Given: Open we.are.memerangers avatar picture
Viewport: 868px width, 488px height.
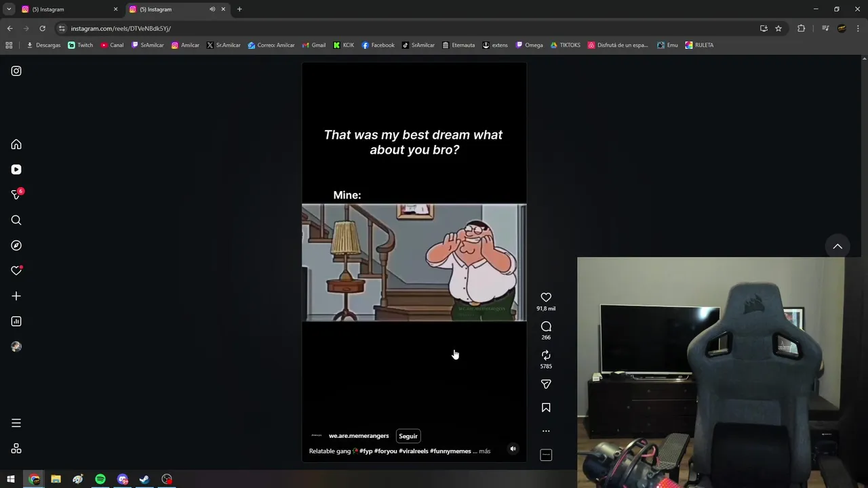Looking at the screenshot, I should click(316, 436).
